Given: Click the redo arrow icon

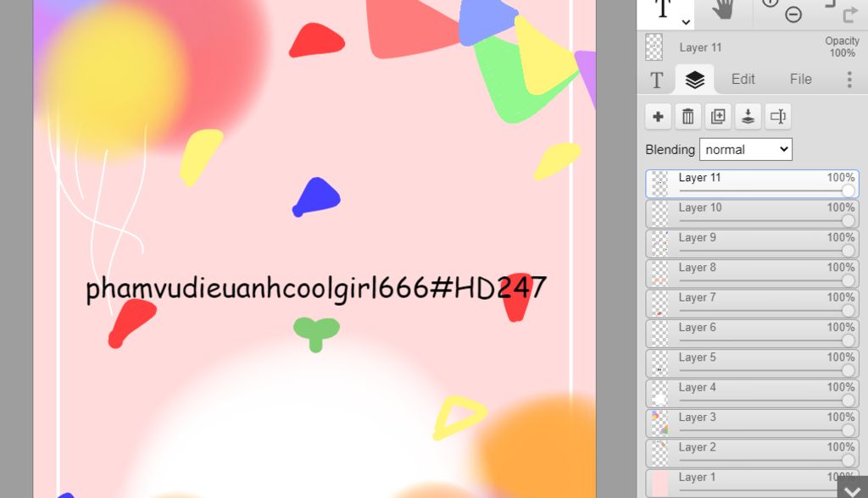Looking at the screenshot, I should [x=849, y=15].
